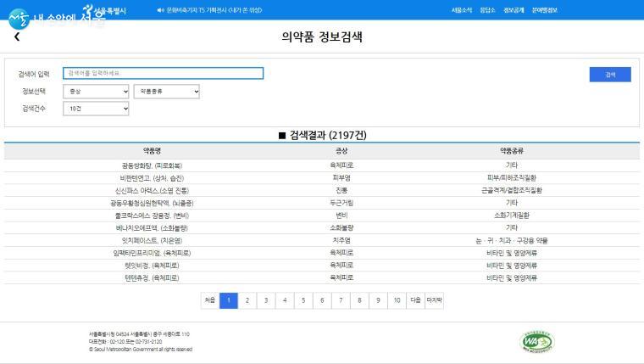644x364 pixels.
Task: Select the 텐텐츄정 (육체피로) row
Action: [322, 277]
